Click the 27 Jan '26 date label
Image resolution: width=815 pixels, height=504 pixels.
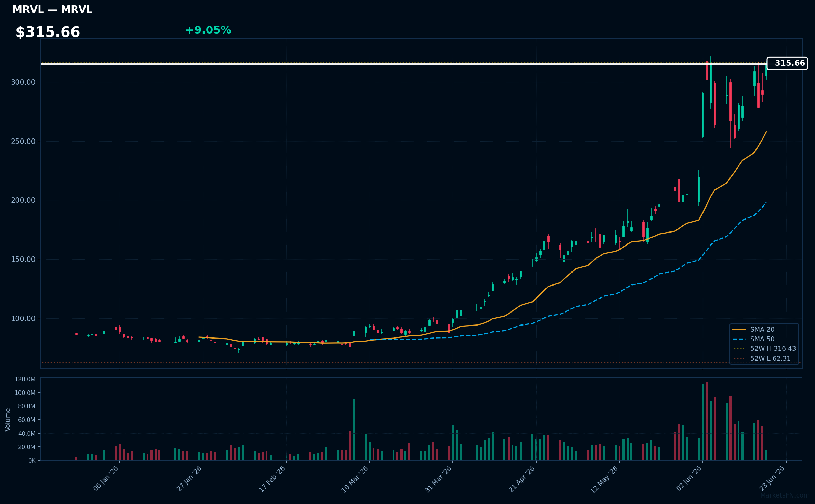click(x=189, y=479)
